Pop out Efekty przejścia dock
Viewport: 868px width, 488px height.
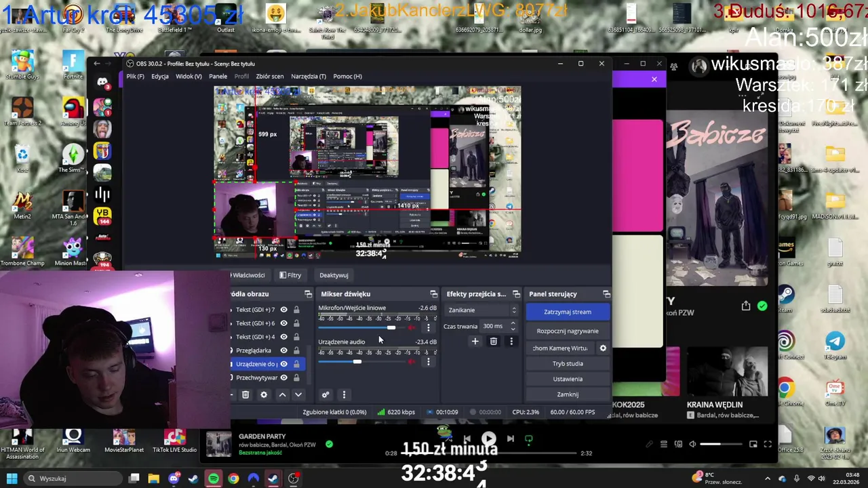click(x=517, y=294)
